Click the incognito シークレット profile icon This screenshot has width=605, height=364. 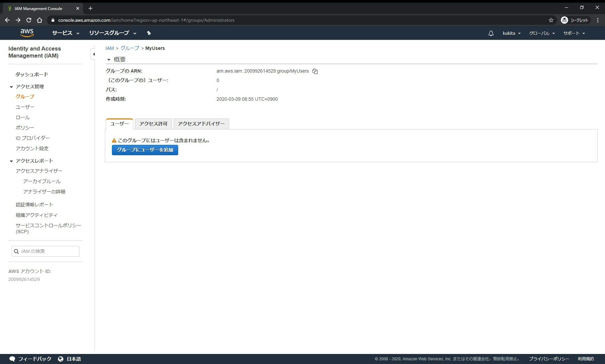coord(575,20)
